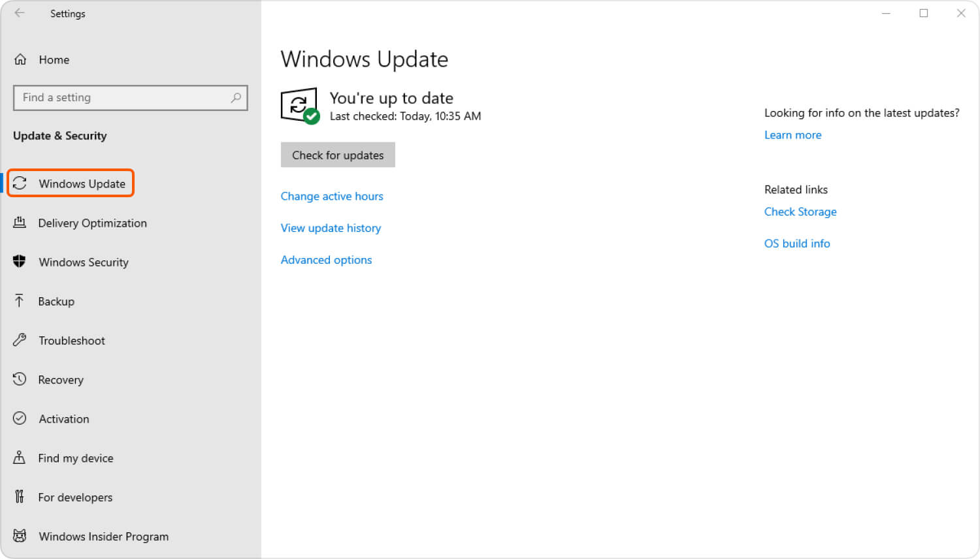Screen dimensions: 980x559
Task: Maximize the Settings window
Action: 923,13
